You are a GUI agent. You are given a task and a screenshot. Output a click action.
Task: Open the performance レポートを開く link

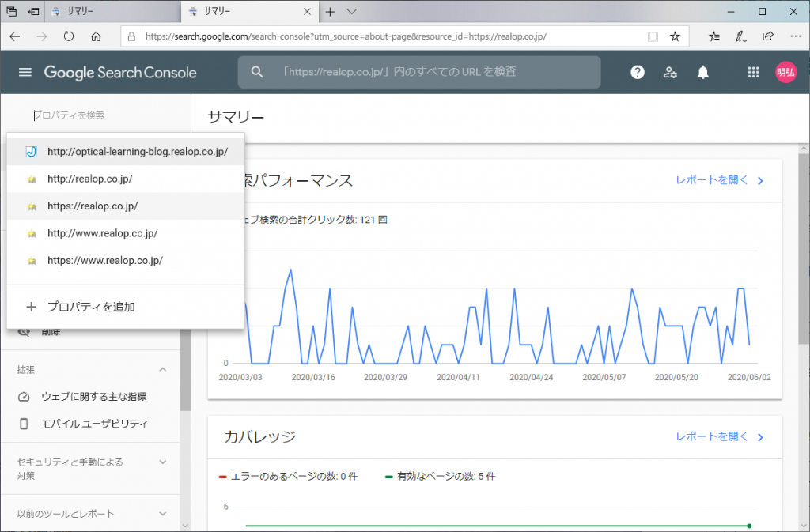pyautogui.click(x=720, y=180)
